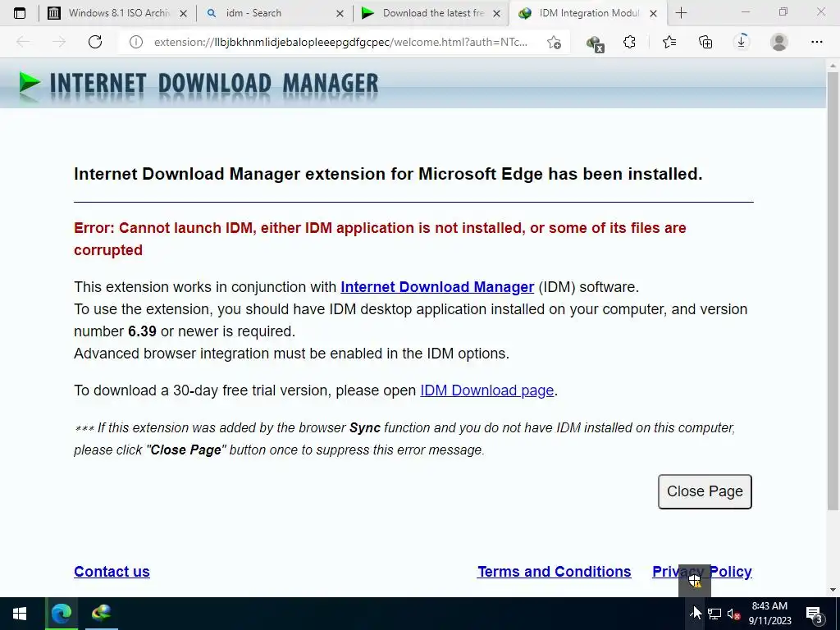The height and width of the screenshot is (630, 840).
Task: Close the IDM Integration Module tab
Action: tap(653, 13)
